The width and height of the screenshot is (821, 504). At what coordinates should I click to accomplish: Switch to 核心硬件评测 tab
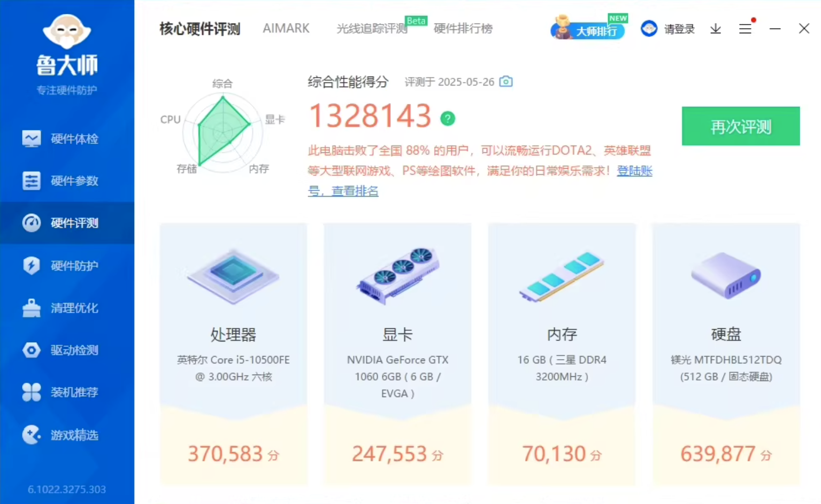pyautogui.click(x=200, y=28)
